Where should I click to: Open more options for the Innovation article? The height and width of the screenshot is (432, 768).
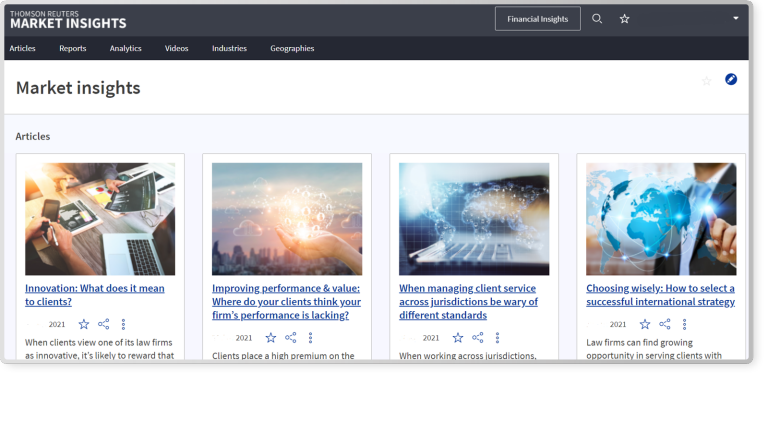pyautogui.click(x=124, y=324)
